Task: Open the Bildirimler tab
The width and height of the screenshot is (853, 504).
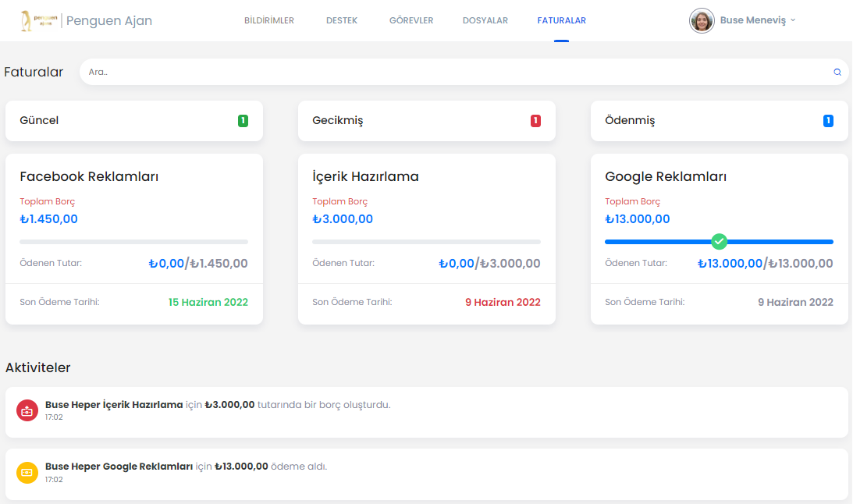Action: 268,20
